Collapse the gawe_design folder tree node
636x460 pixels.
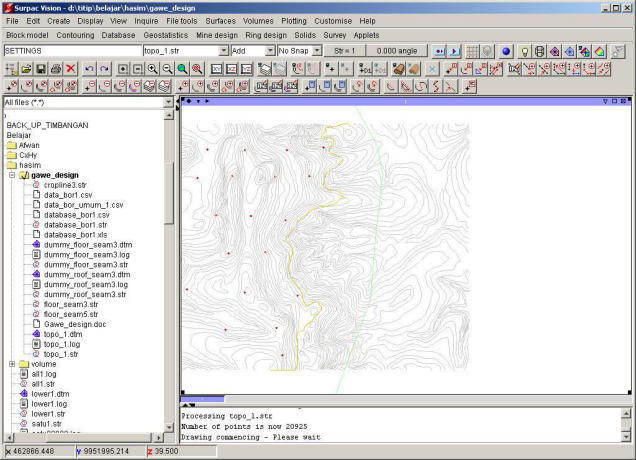(x=12, y=175)
